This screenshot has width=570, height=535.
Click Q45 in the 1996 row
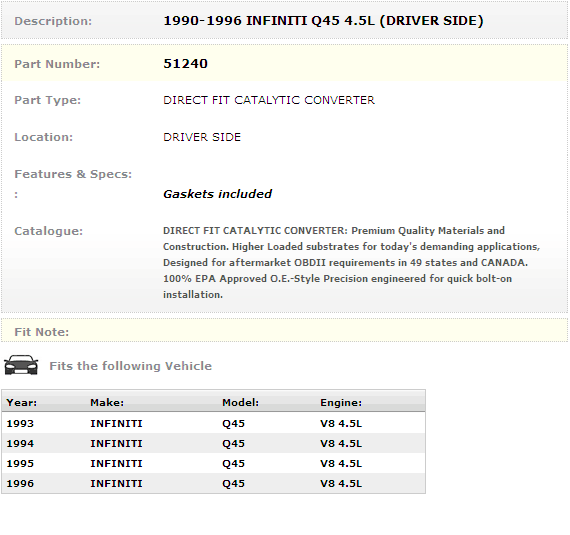[233, 483]
